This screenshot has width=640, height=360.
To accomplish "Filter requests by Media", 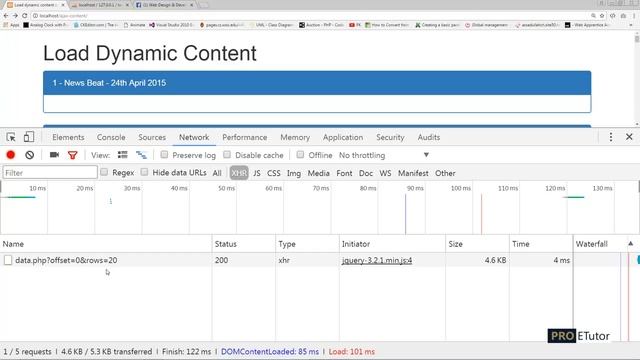I will 318,173.
